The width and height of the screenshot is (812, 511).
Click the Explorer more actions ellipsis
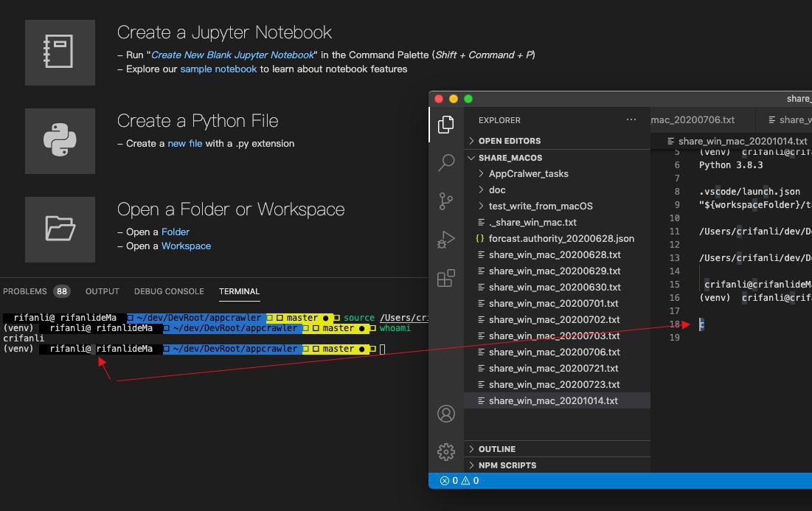pyautogui.click(x=631, y=119)
